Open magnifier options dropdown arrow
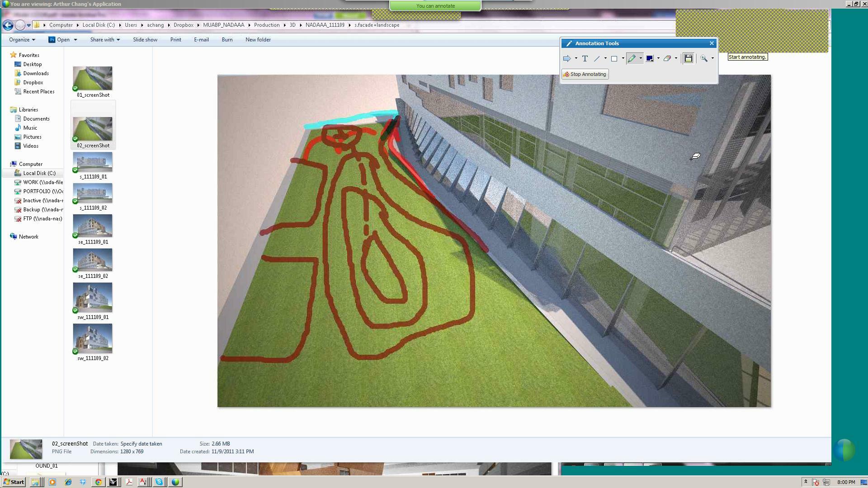This screenshot has height=488, width=868. pyautogui.click(x=712, y=58)
